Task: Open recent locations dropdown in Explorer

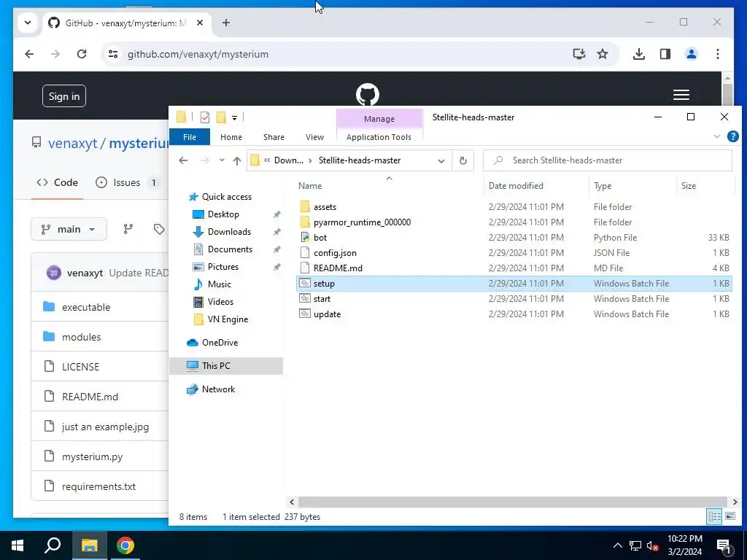Action: pyautogui.click(x=222, y=160)
